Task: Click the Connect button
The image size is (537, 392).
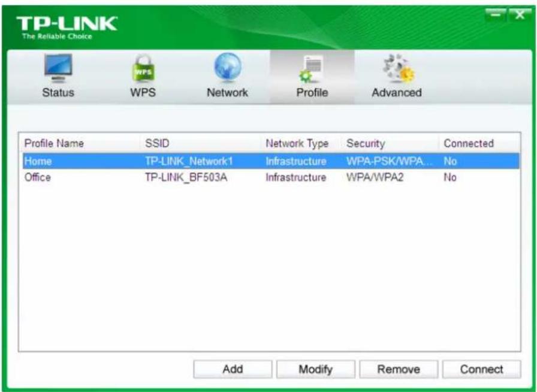Action: 481,369
